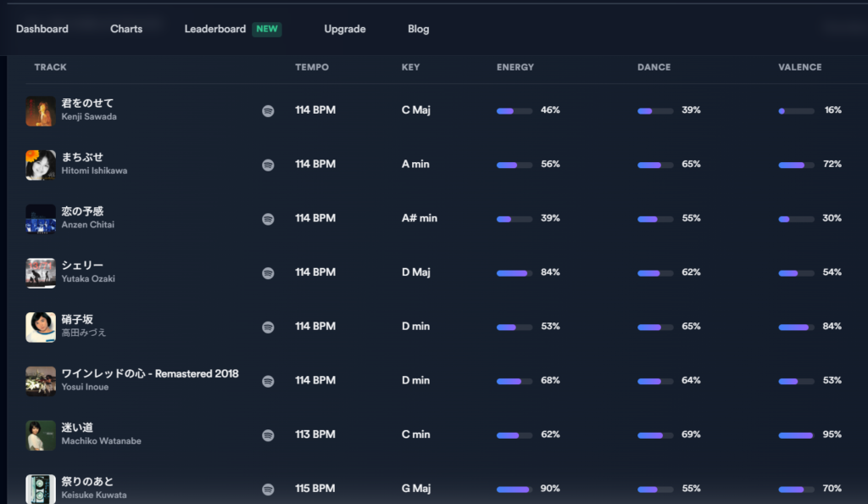Open Spotify icon for 君をのせて track

[x=268, y=110]
